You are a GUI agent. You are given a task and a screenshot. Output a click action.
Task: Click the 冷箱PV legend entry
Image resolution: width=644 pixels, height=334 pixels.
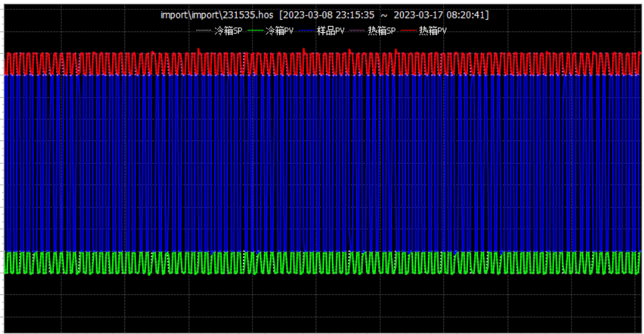pyautogui.click(x=271, y=31)
